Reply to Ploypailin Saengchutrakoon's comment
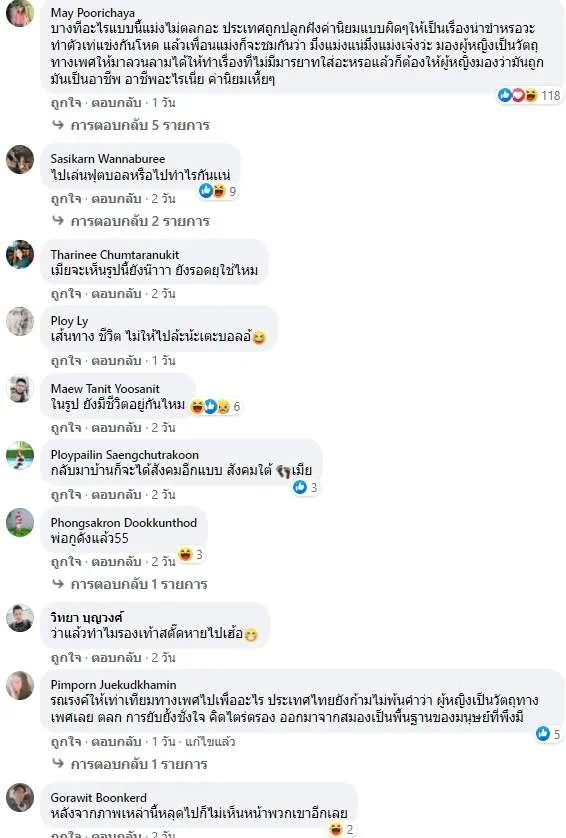 coord(116,494)
